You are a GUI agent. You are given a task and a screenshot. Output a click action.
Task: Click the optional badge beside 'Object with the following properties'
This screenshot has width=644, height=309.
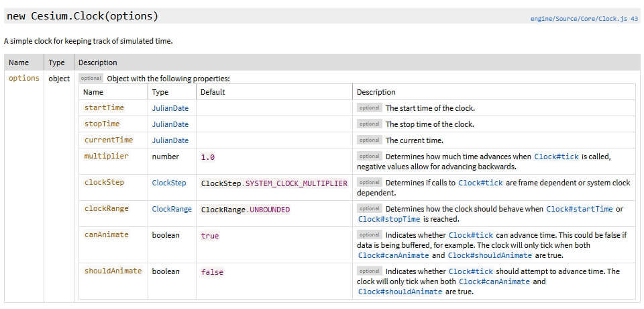pos(91,78)
